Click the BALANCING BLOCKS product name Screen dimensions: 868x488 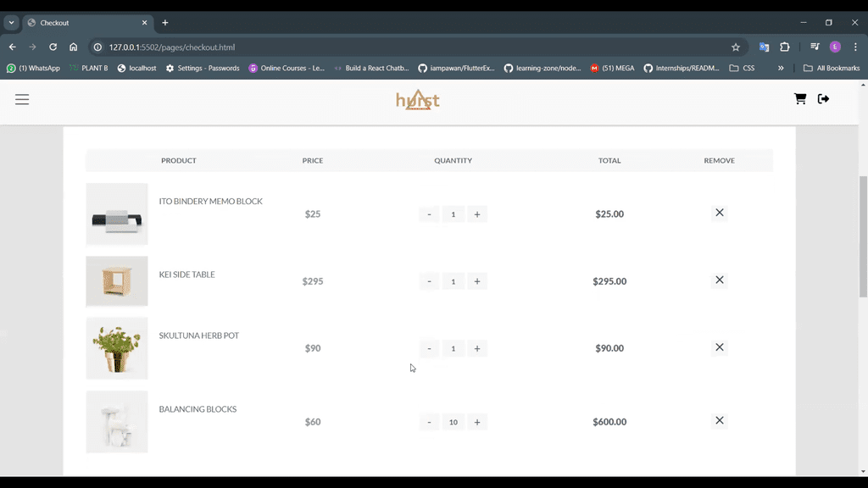198,409
